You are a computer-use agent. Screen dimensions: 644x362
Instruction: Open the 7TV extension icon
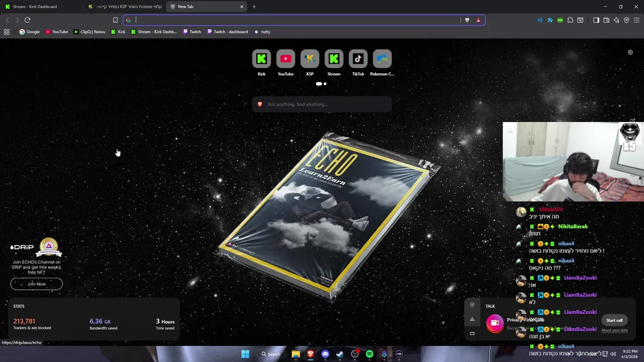[x=550, y=20]
